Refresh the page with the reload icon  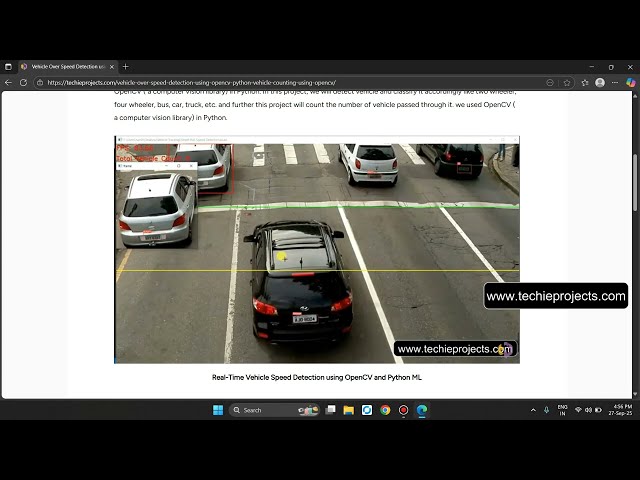23,82
